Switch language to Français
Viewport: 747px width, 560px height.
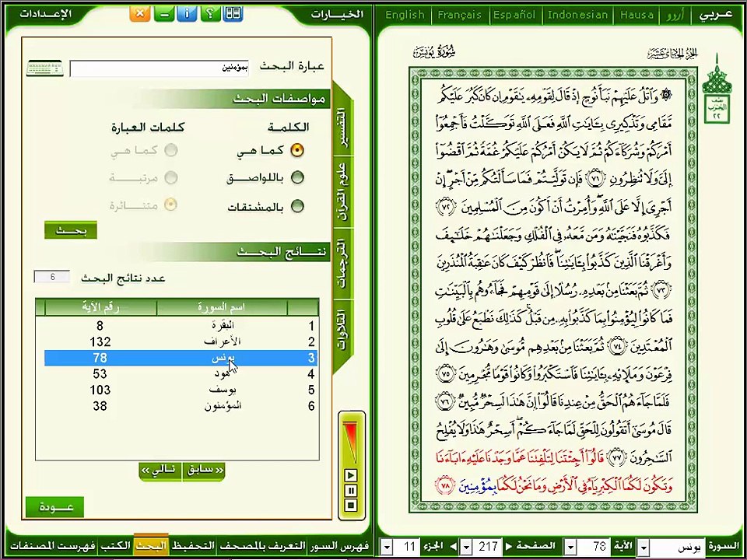coord(460,15)
